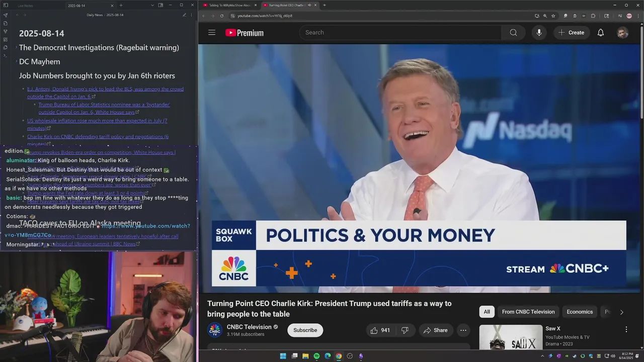Go to YouTube Premium home logo
Viewport: 644px width, 362px height.
(245, 33)
